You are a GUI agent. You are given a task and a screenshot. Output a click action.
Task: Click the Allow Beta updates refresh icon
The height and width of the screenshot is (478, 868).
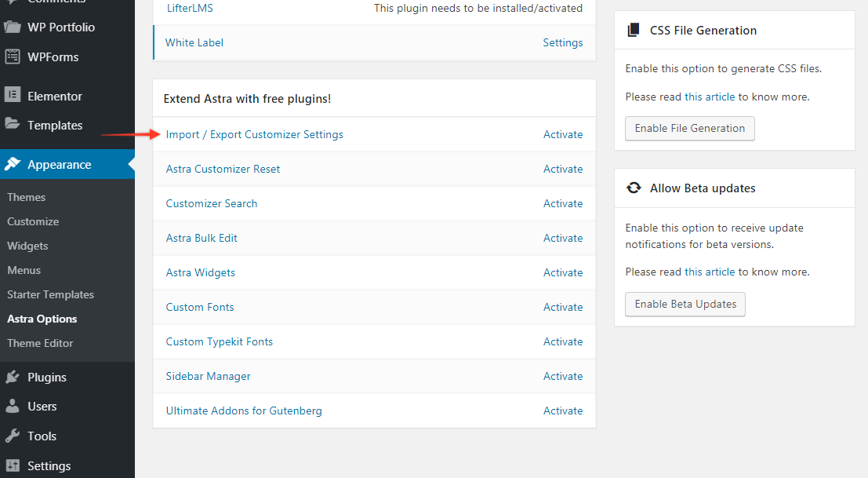pos(634,188)
